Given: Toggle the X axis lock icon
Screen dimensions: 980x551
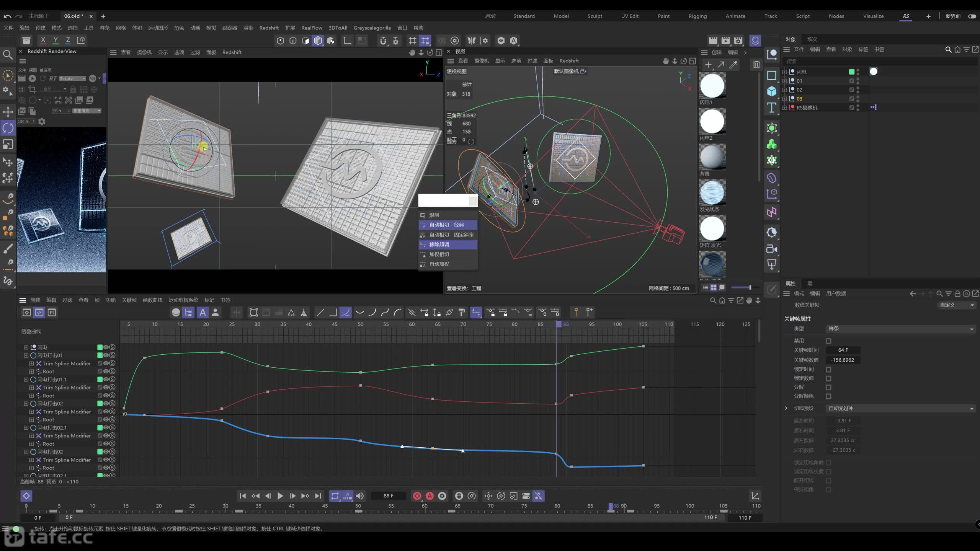Looking at the screenshot, I should 43,40.
